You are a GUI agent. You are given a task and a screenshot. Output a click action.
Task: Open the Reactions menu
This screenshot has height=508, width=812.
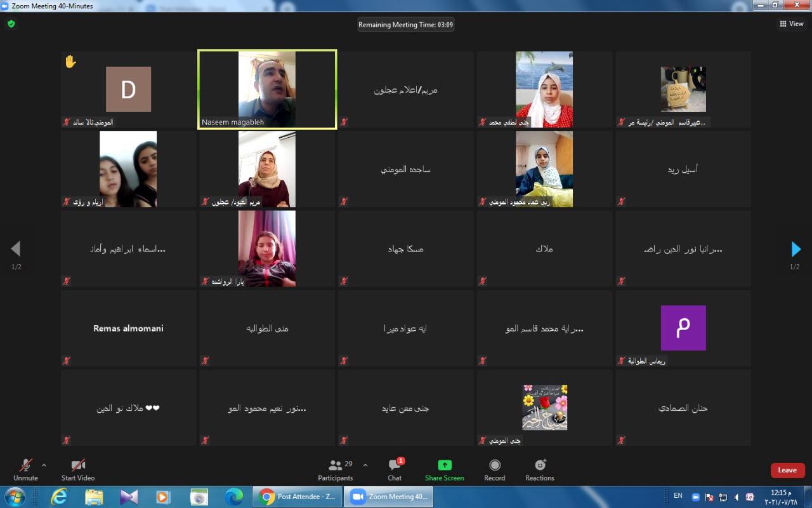[540, 470]
